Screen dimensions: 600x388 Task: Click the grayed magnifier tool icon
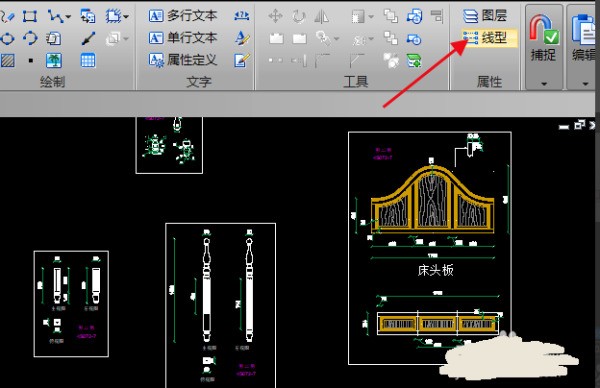coord(323,38)
